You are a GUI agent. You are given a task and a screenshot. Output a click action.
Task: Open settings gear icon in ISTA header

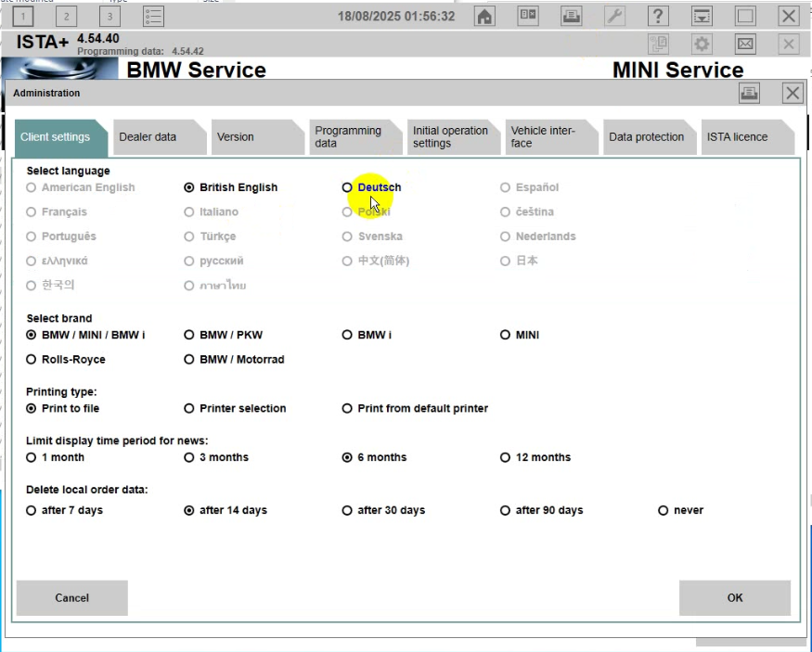702,44
